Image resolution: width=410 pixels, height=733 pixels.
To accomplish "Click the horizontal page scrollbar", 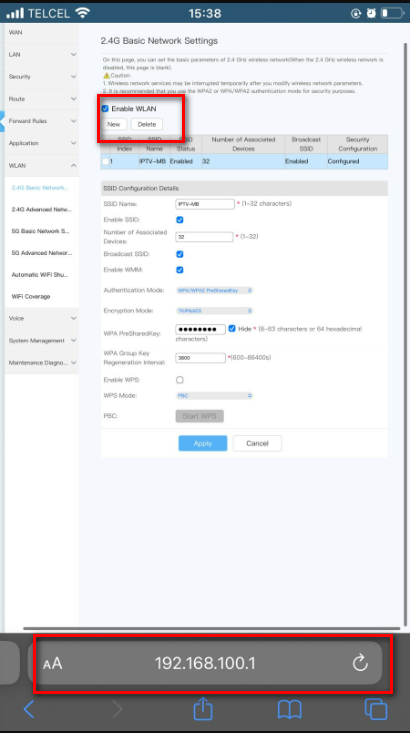I will 211,628.
